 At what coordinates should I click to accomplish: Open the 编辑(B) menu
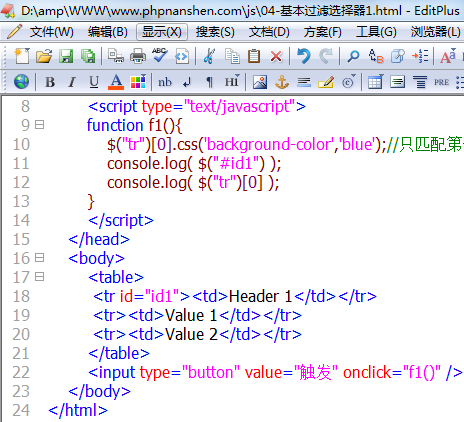tap(108, 32)
